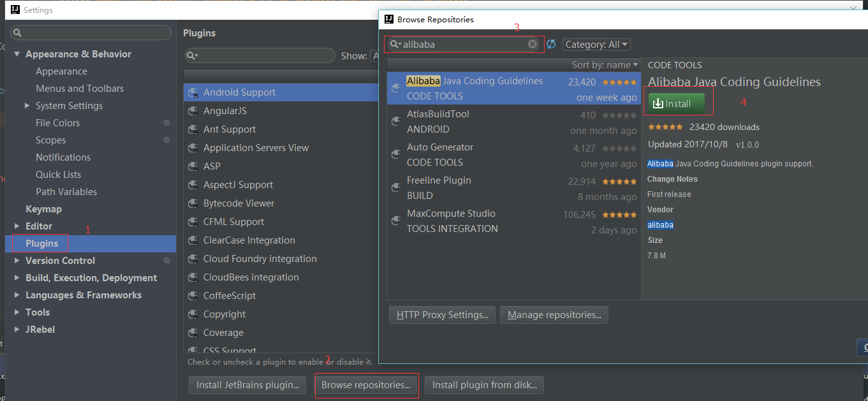Expand the Tools settings node
Image resolution: width=868 pixels, height=401 pixels.
click(x=17, y=312)
